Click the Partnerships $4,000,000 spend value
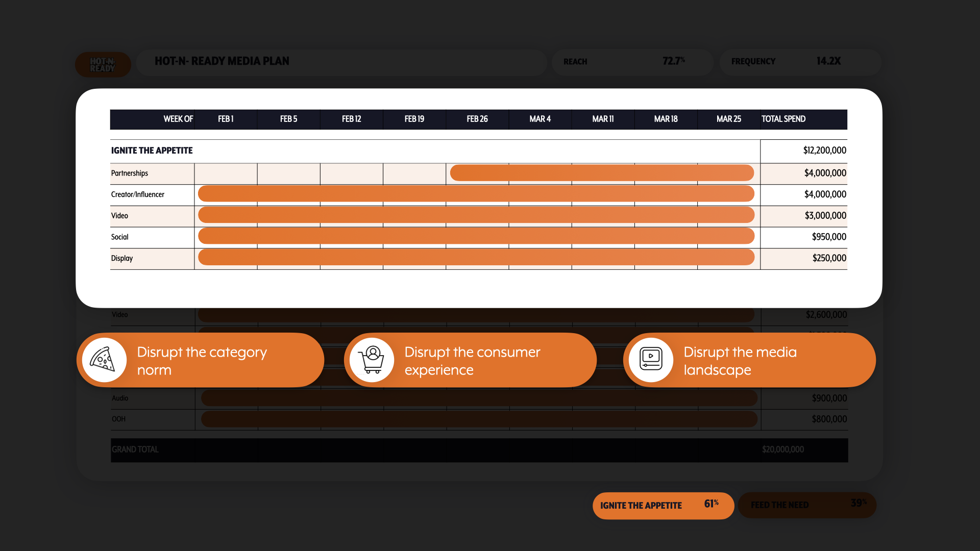980x551 pixels. 825,173
